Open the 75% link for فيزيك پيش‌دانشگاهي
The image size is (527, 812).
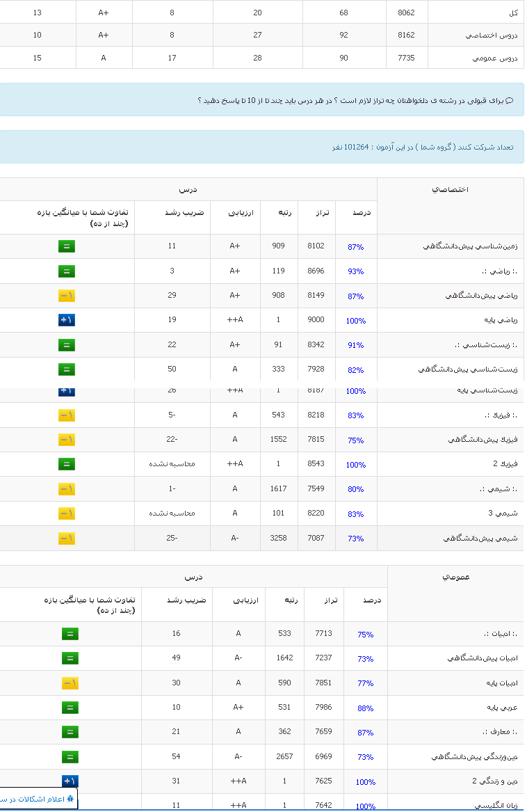coord(356,440)
